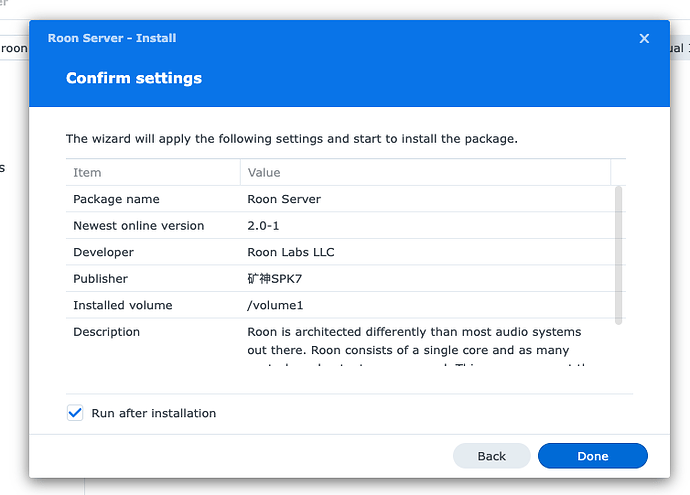Click the 矿神SPK7 publisher value

tap(274, 279)
